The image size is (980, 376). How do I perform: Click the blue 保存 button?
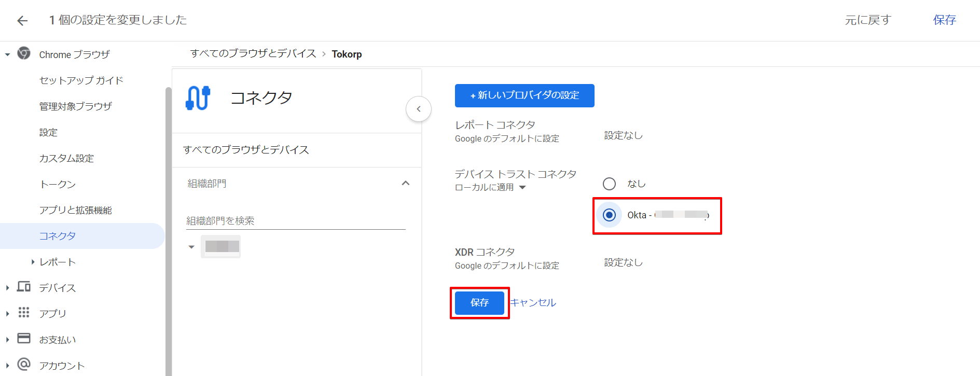(479, 302)
